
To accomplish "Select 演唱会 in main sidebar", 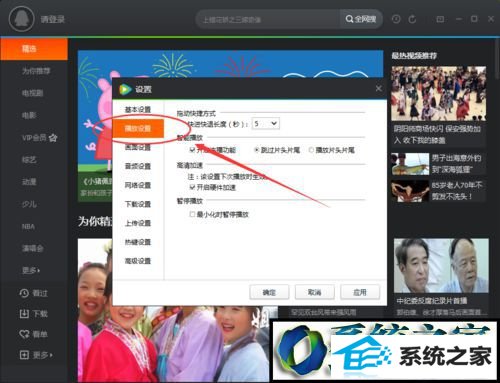I will pyautogui.click(x=34, y=248).
